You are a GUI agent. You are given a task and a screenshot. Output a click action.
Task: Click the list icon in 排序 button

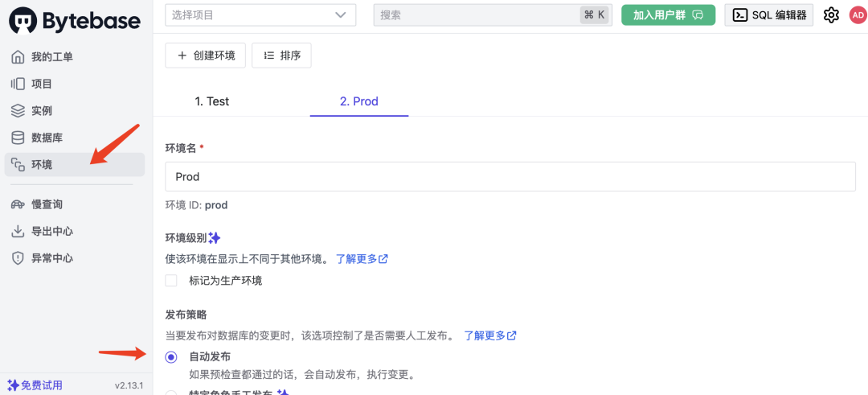pyautogui.click(x=269, y=56)
